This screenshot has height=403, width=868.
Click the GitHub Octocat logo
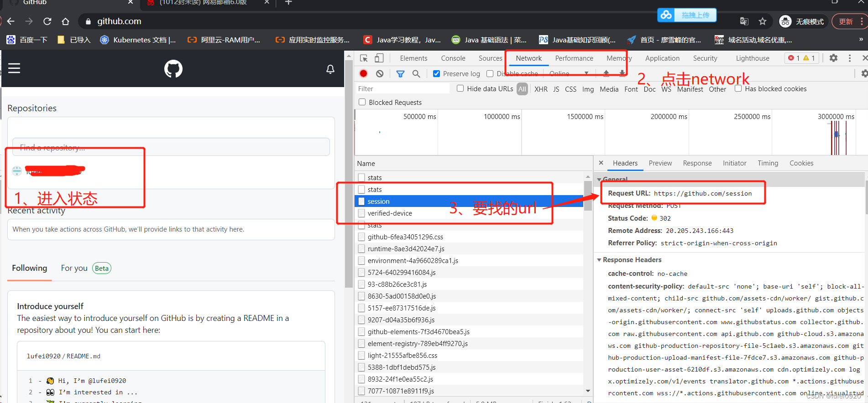(173, 69)
